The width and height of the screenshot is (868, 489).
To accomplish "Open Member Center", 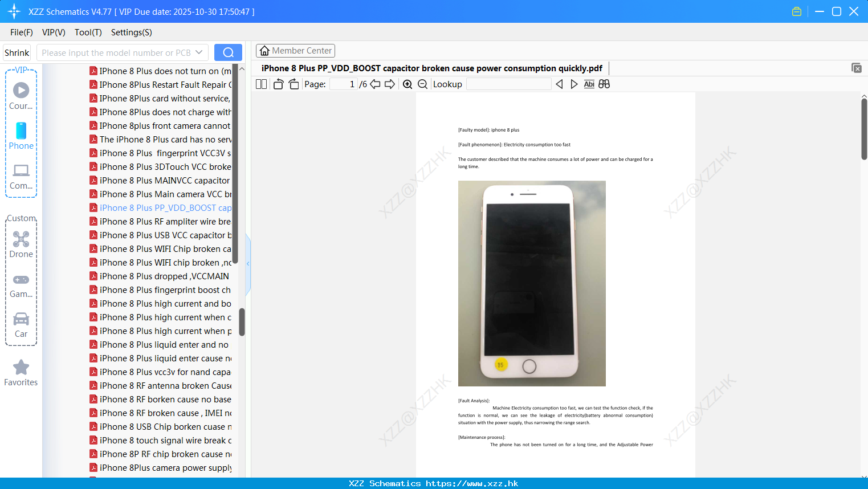I will [295, 51].
